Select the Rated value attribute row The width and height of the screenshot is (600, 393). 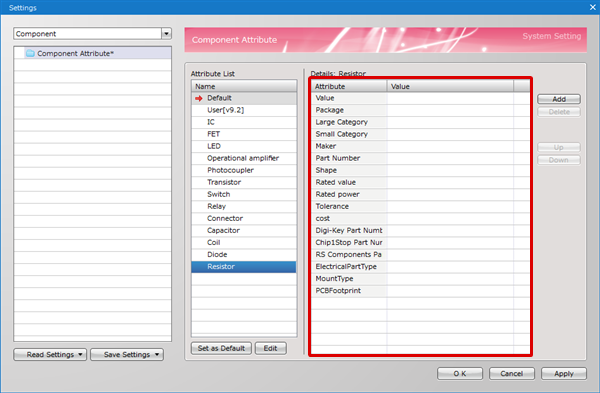pyautogui.click(x=420, y=182)
